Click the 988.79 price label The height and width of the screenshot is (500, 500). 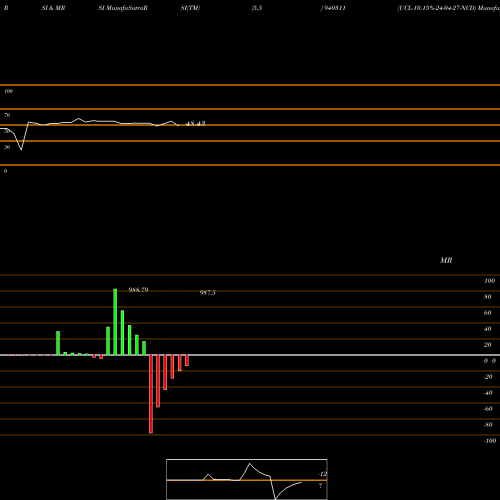point(138,290)
